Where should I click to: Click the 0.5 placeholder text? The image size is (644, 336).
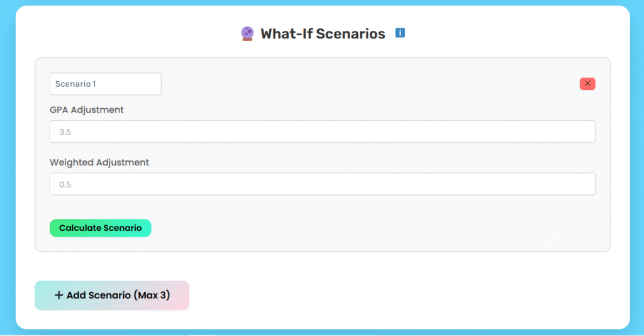click(x=66, y=185)
